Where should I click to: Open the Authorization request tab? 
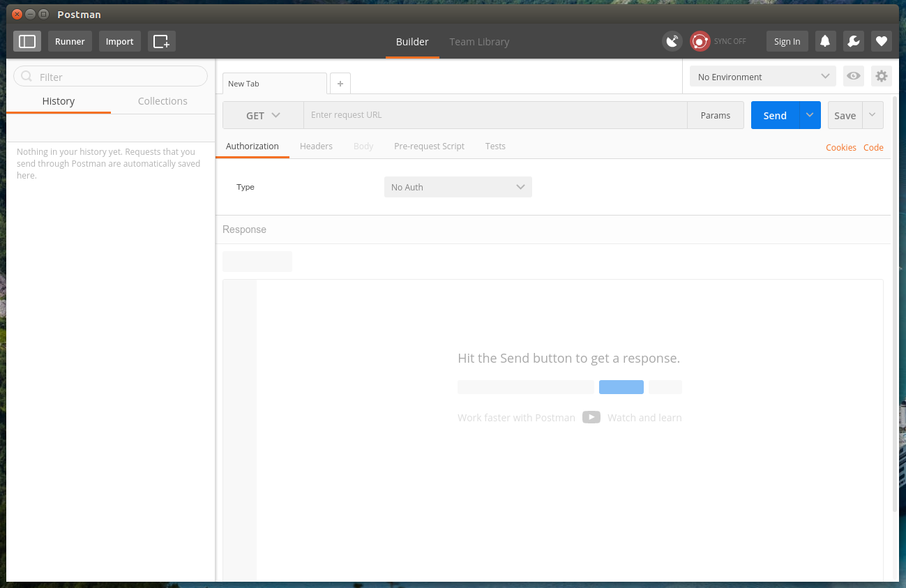click(x=252, y=146)
